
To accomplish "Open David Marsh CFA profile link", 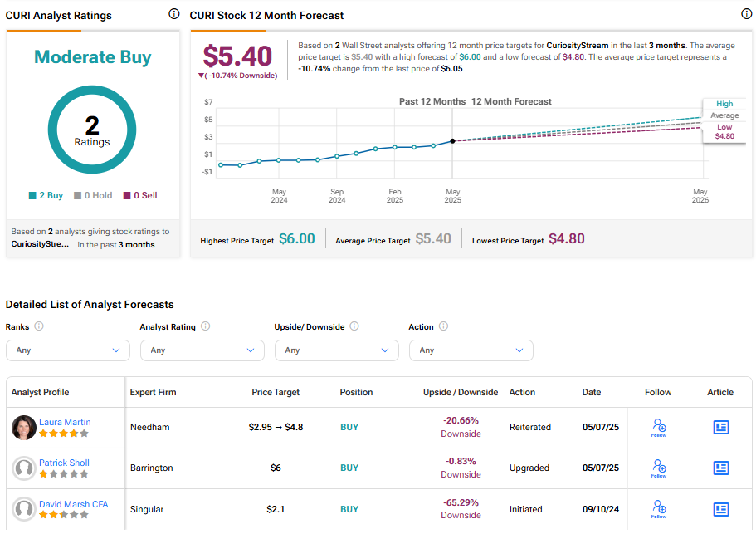I will pyautogui.click(x=73, y=504).
